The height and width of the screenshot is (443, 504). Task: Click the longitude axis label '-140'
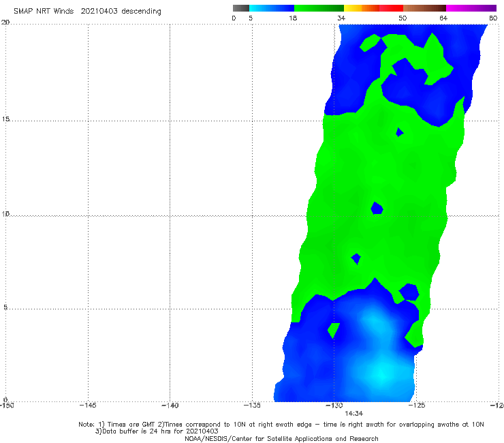170,405
